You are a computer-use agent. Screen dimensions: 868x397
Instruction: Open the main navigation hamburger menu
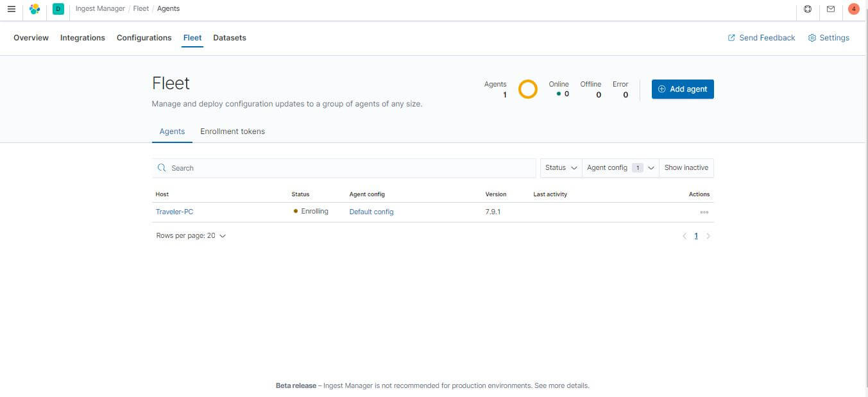click(11, 8)
